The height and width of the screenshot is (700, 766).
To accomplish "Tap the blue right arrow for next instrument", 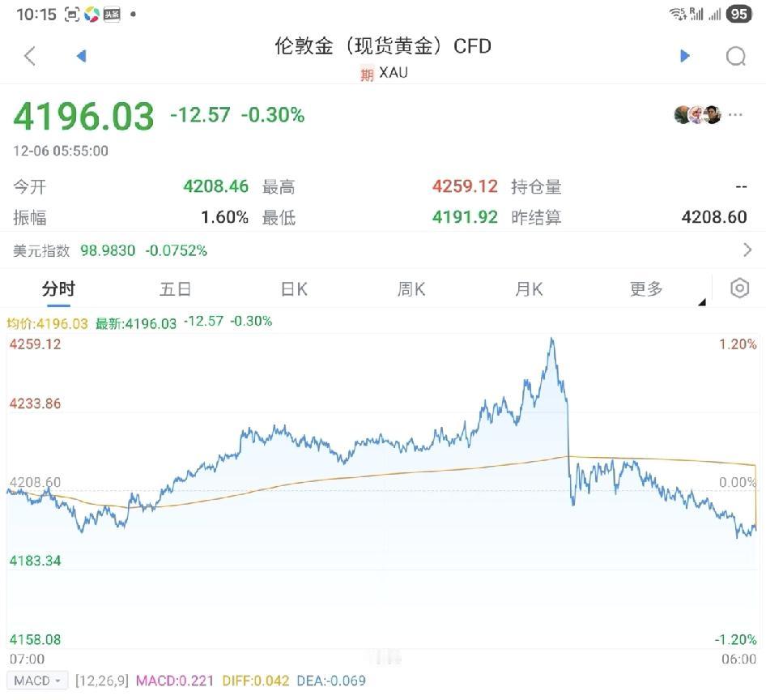I will pyautogui.click(x=684, y=55).
